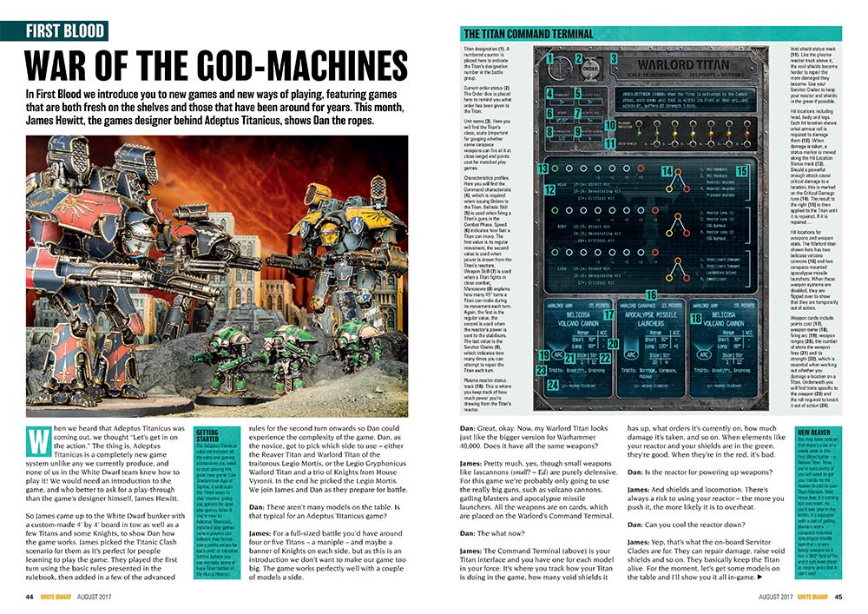Click the 'Void shield status track (11)' caption

point(814,76)
